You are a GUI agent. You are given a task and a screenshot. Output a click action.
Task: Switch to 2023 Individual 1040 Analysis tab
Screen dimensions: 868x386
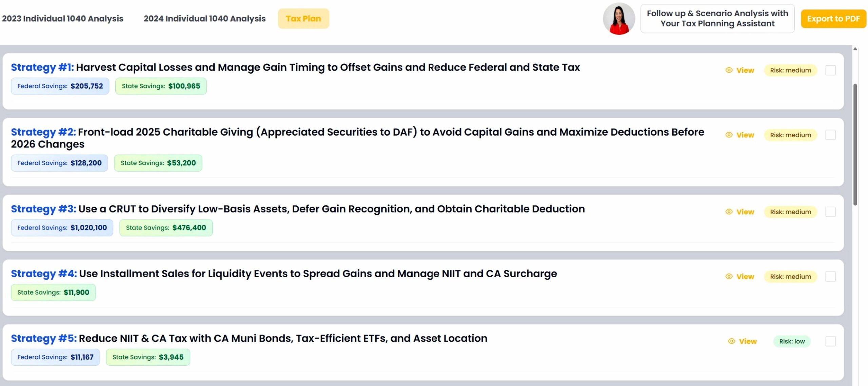point(63,19)
